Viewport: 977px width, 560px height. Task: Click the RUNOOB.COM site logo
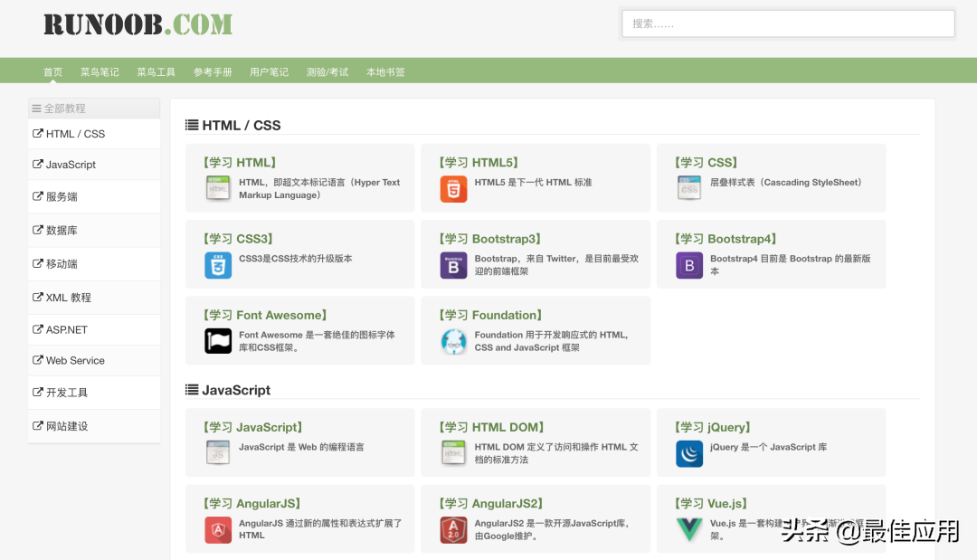click(138, 25)
